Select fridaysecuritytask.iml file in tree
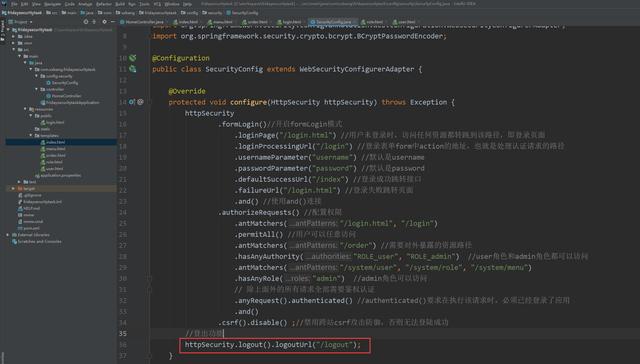This screenshot has height=364, width=640. point(40,202)
